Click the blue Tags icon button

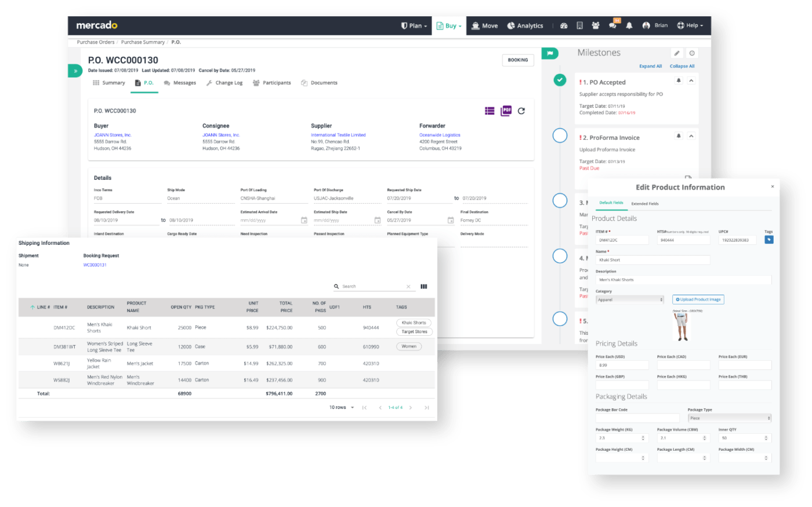point(768,239)
